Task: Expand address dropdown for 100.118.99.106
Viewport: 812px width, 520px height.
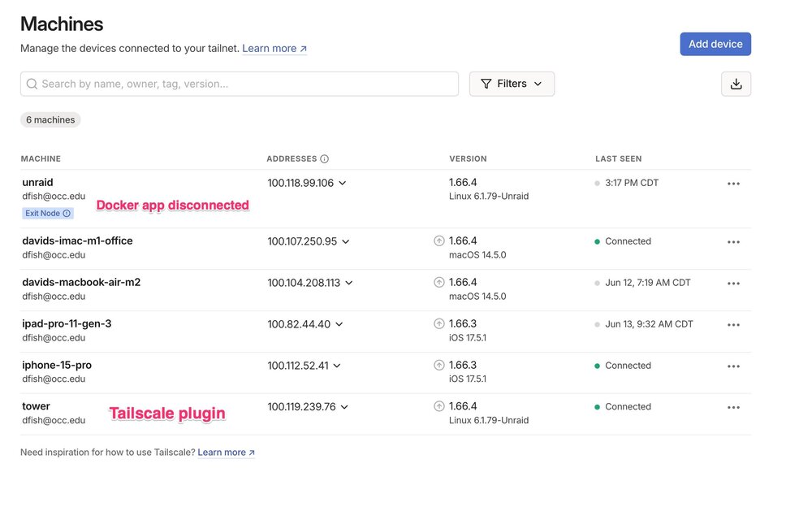Action: (x=343, y=183)
